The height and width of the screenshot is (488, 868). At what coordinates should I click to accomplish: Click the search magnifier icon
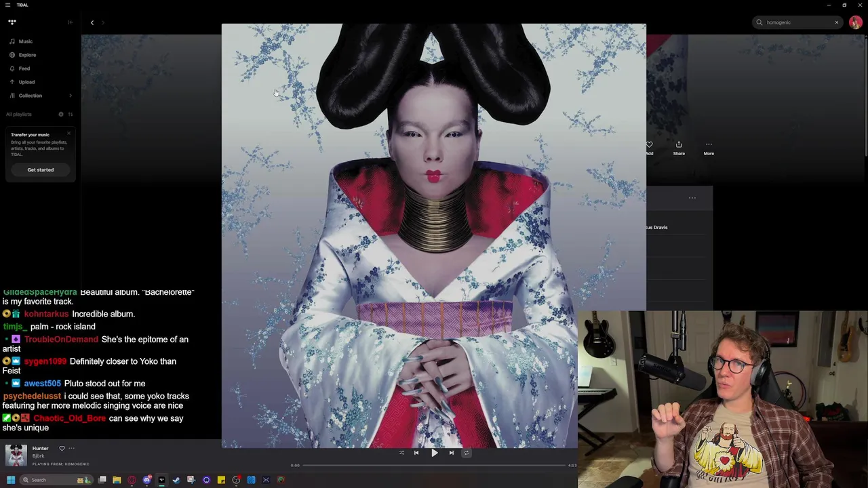point(759,22)
